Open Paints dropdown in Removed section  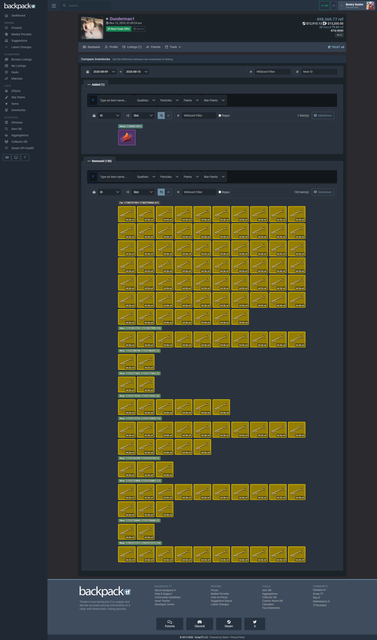point(191,177)
